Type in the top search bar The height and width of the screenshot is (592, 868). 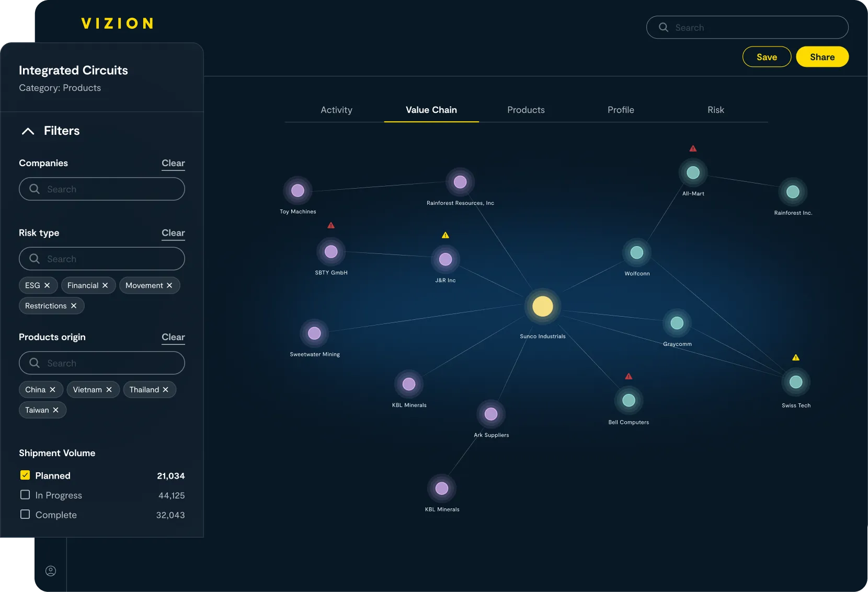click(747, 27)
